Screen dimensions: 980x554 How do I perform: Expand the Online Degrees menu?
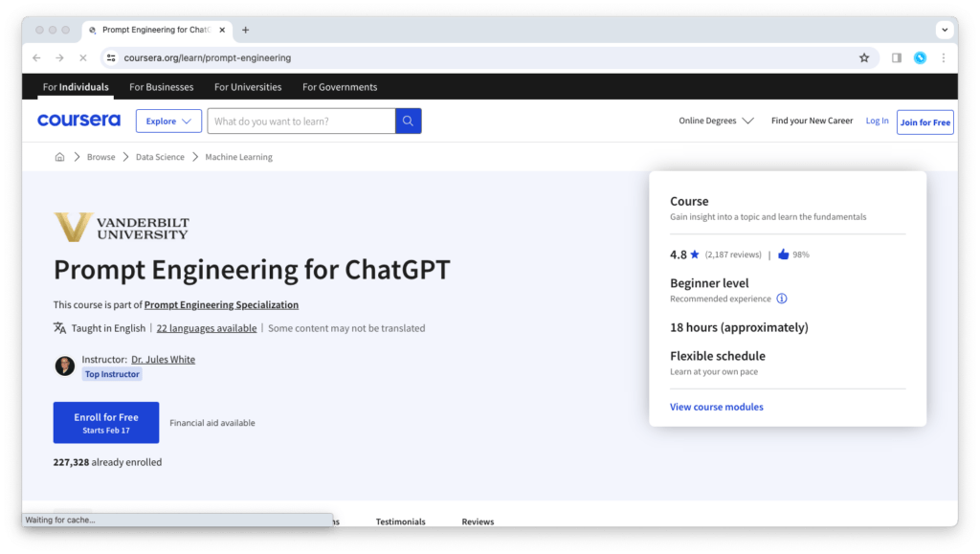coord(716,121)
